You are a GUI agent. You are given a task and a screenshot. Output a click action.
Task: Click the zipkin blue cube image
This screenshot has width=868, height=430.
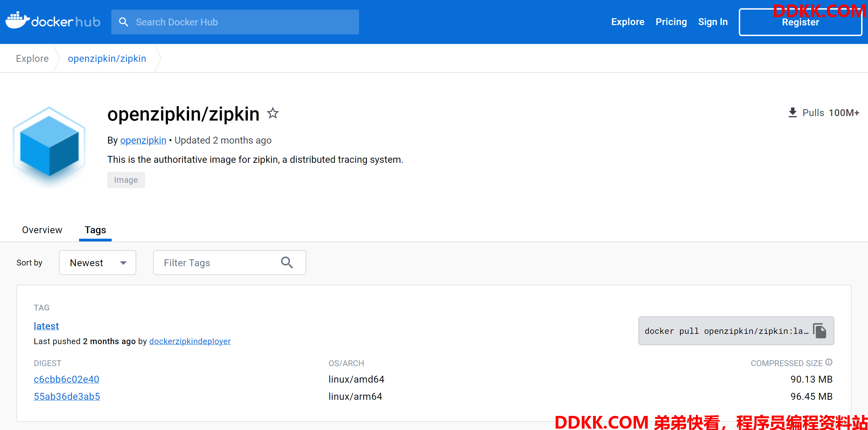[49, 147]
